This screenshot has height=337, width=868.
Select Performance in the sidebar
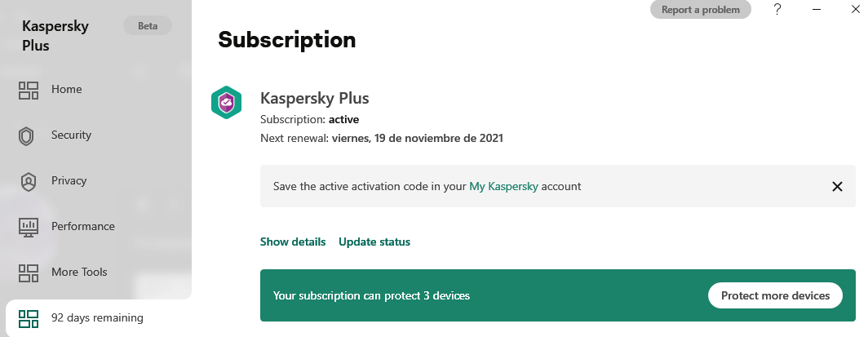pos(83,227)
